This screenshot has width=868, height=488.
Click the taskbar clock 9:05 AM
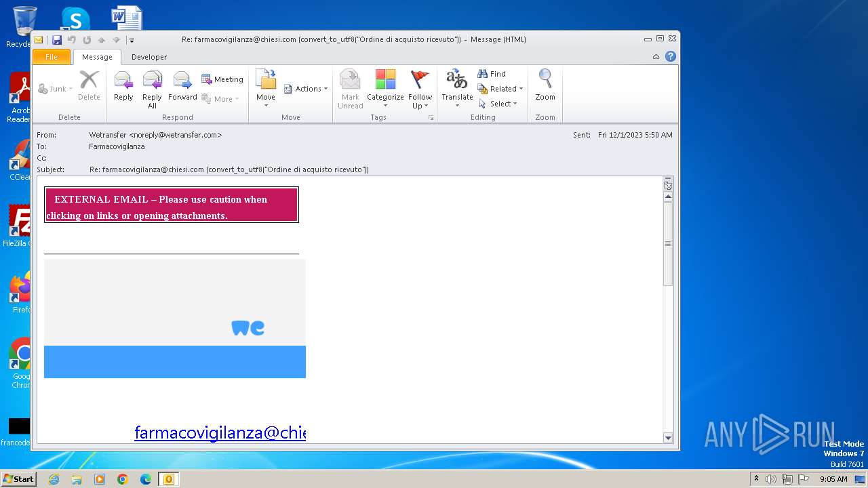(833, 479)
